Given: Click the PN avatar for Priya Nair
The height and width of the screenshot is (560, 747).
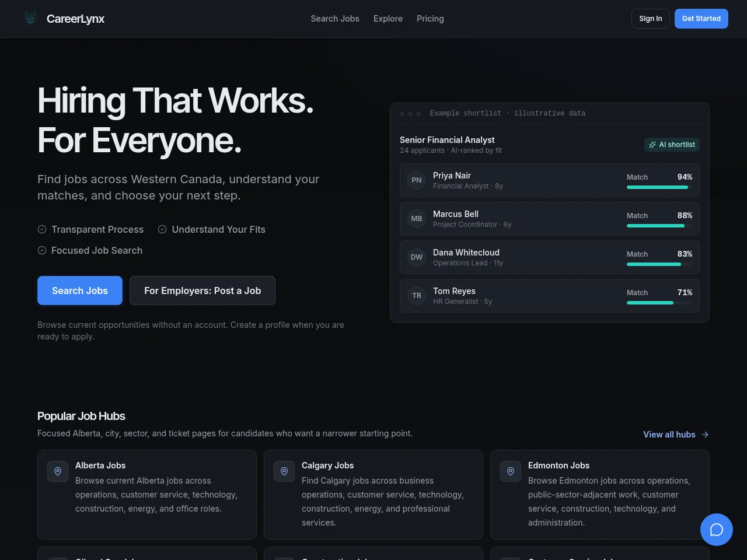Looking at the screenshot, I should 417,180.
